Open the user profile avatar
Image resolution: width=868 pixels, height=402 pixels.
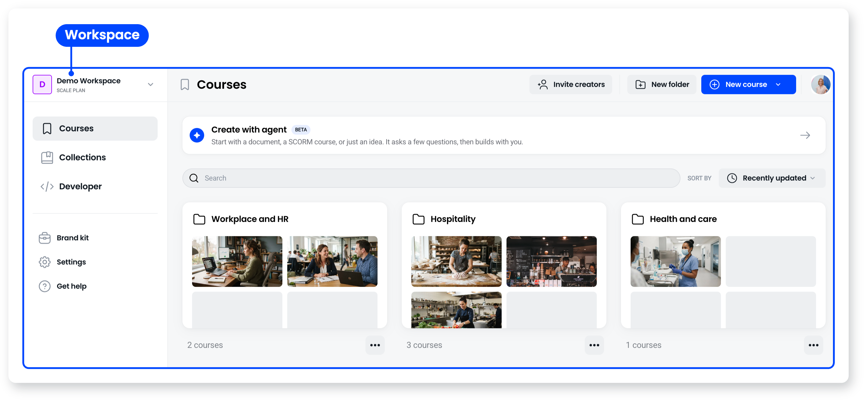[821, 85]
